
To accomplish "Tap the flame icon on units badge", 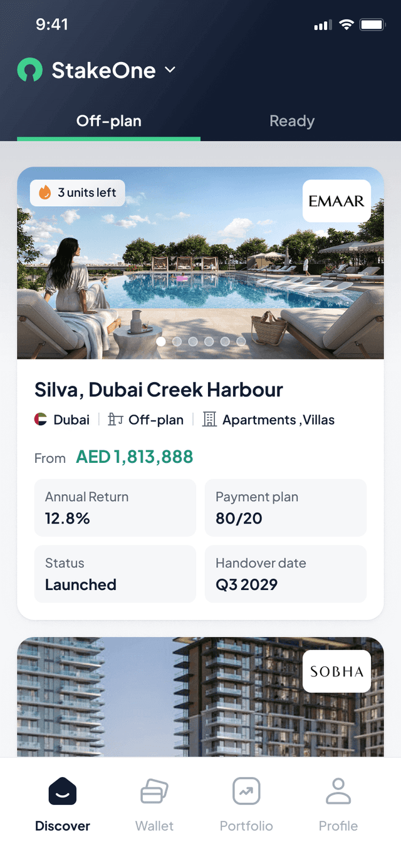I will click(x=45, y=193).
